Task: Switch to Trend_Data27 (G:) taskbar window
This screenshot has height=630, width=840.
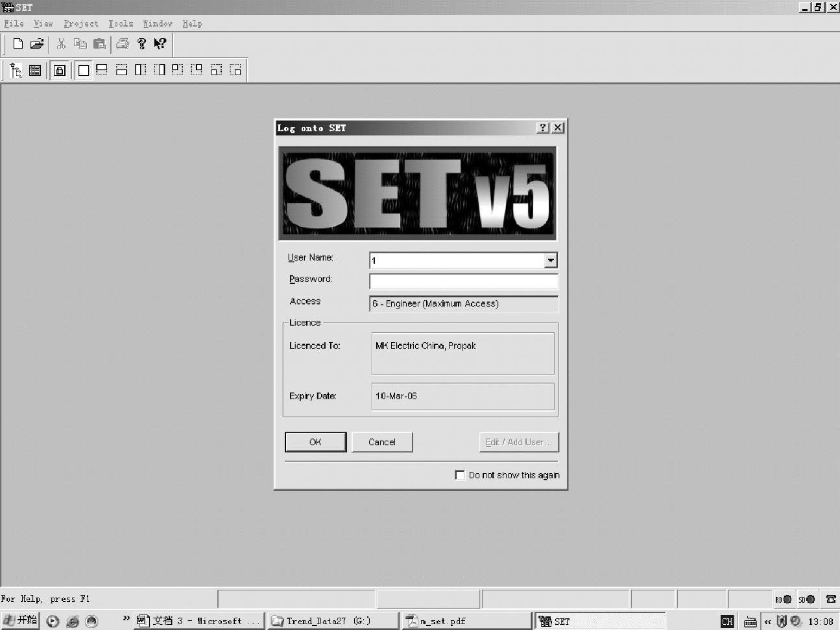Action: 333,621
